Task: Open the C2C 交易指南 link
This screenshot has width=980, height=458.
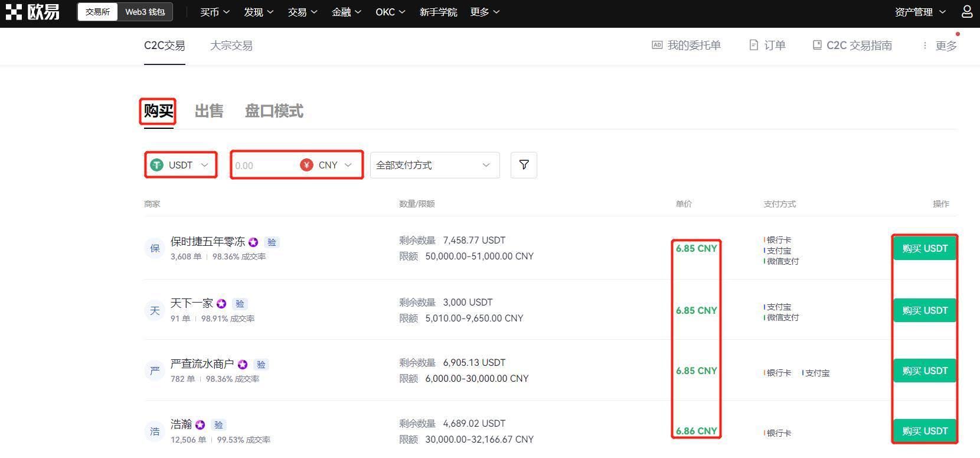Action: pos(852,46)
